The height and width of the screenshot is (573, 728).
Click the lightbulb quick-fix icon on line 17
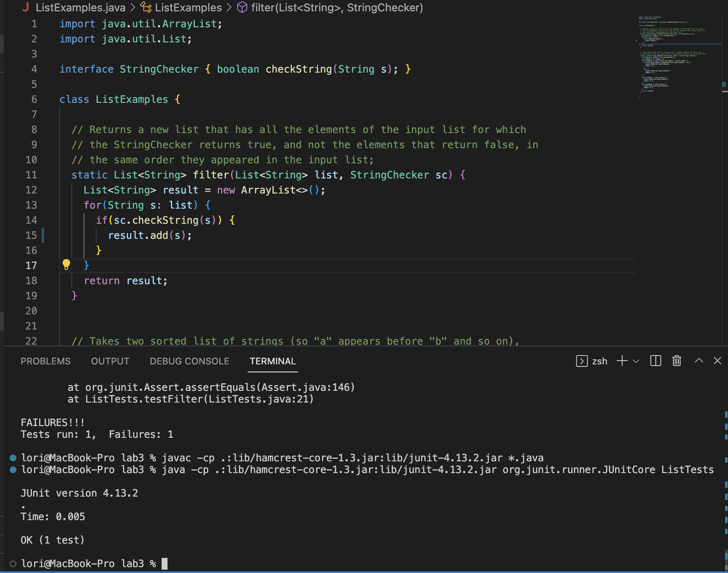coord(66,264)
